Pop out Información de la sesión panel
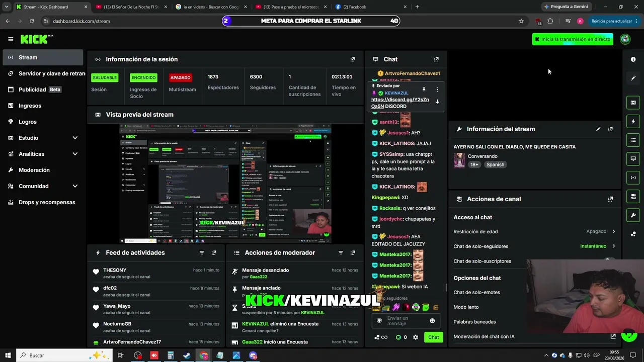The image size is (644, 362). (x=353, y=59)
